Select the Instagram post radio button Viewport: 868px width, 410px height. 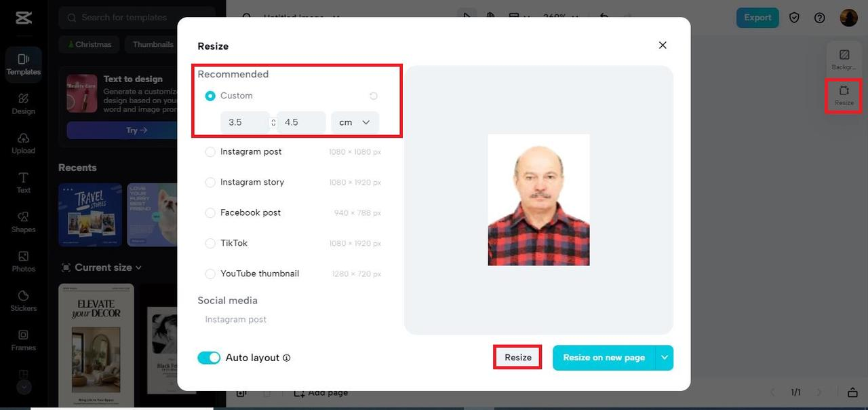(210, 152)
